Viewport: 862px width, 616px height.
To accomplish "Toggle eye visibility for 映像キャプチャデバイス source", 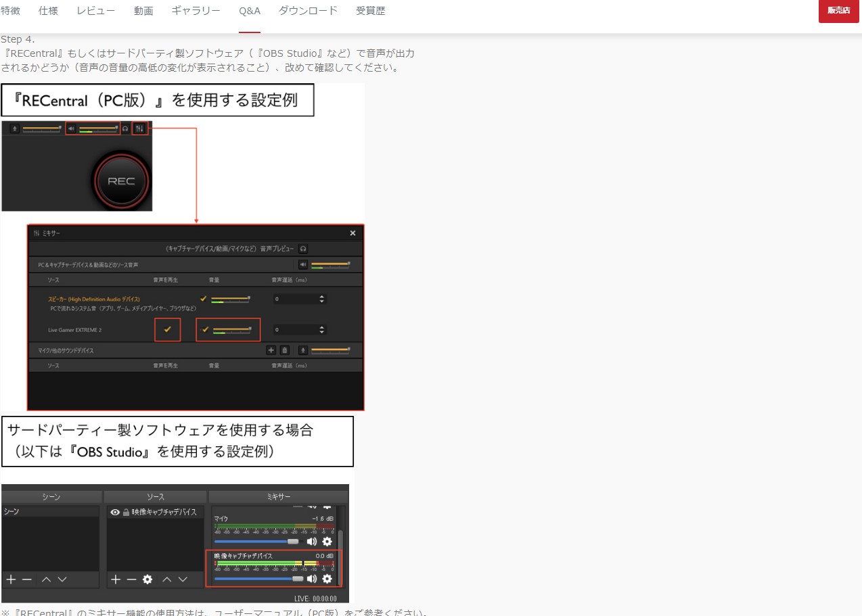I will [115, 513].
